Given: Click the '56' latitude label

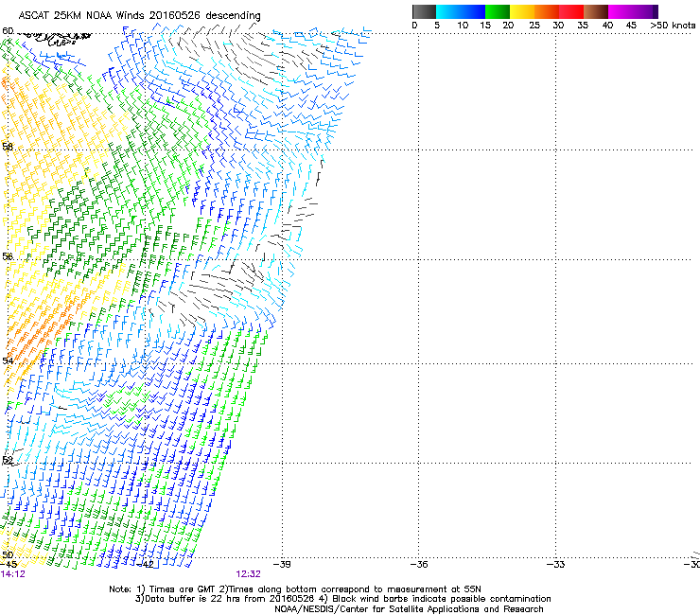Looking at the screenshot, I should coord(8,256).
